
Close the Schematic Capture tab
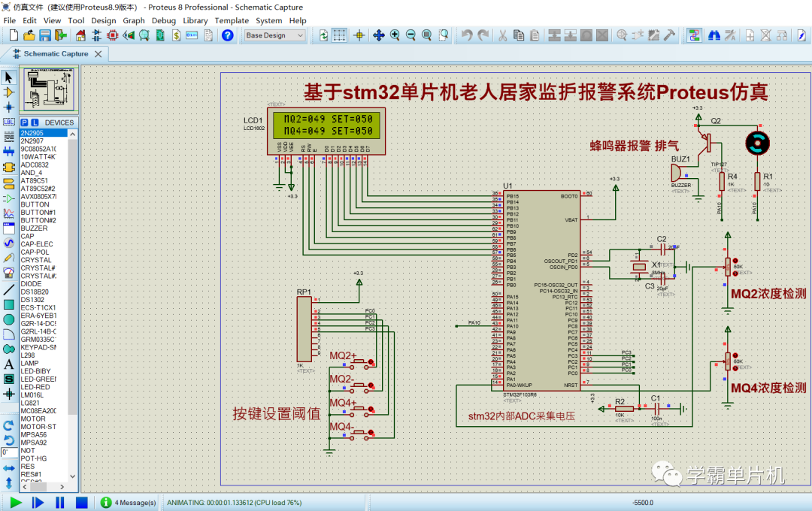point(98,54)
